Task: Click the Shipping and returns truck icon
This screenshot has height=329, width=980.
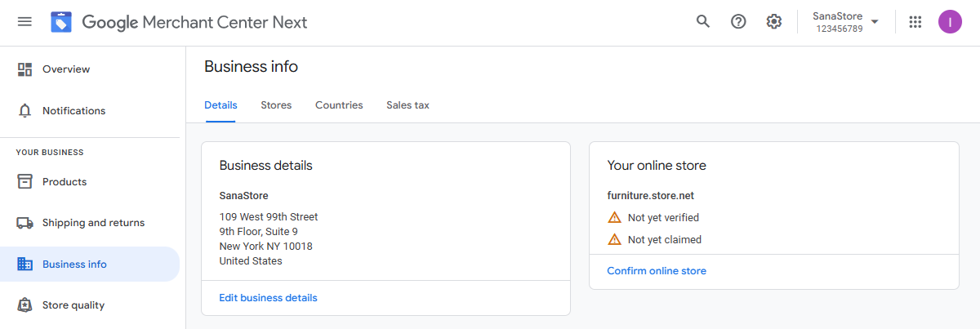Action: point(25,223)
